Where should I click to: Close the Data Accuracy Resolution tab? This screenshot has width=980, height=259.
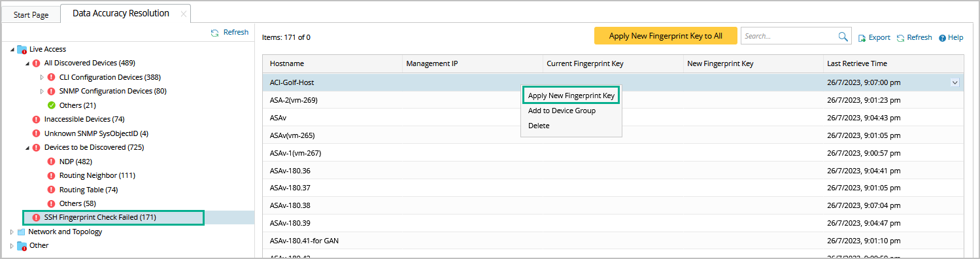pos(183,14)
